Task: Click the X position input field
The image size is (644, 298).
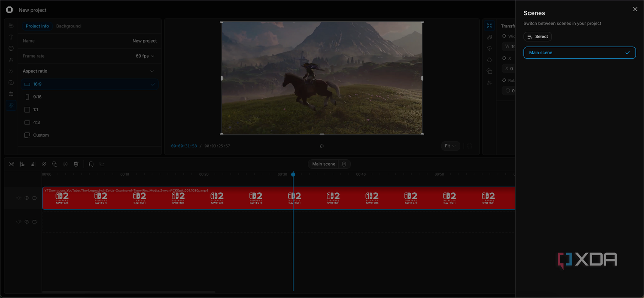Action: pyautogui.click(x=508, y=68)
